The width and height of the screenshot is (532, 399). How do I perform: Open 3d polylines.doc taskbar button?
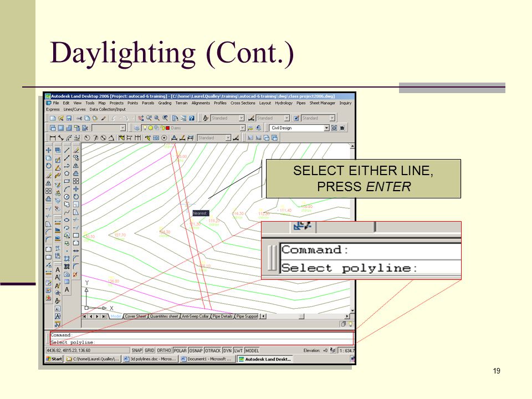(150, 359)
